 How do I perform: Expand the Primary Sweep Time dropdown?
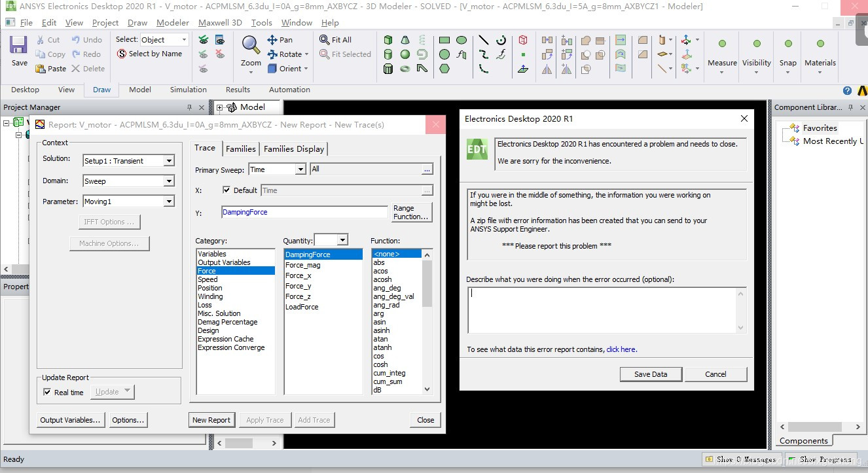click(300, 169)
